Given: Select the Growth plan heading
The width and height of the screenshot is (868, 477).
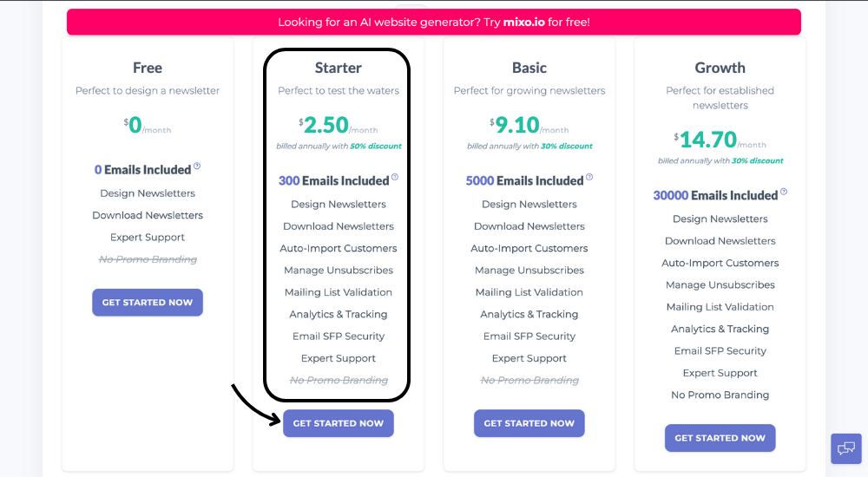Looking at the screenshot, I should click(720, 68).
